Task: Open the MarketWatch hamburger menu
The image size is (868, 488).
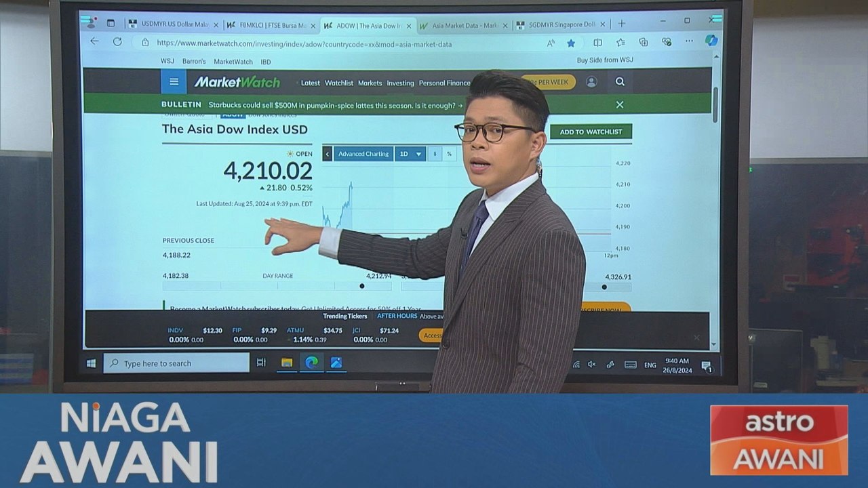Action: pos(174,82)
